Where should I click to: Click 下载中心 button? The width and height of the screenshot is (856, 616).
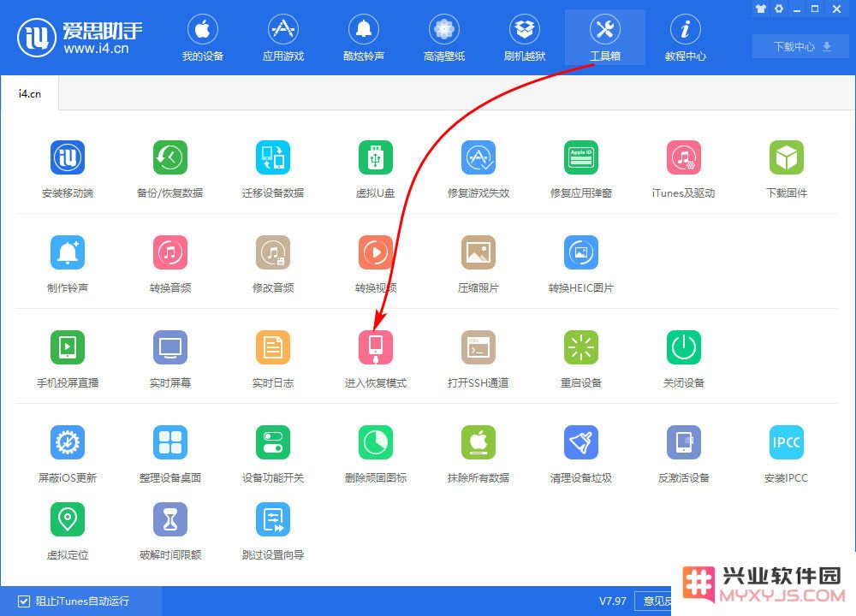(801, 46)
